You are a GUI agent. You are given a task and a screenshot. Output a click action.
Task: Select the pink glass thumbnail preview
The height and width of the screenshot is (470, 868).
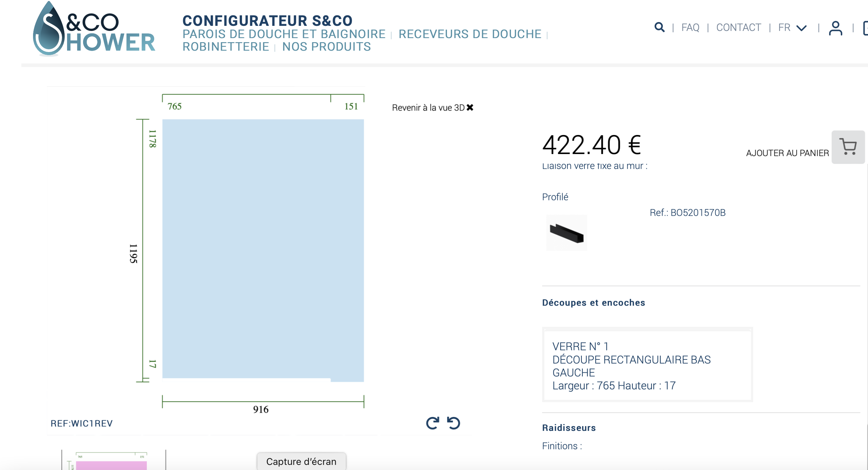(111, 464)
